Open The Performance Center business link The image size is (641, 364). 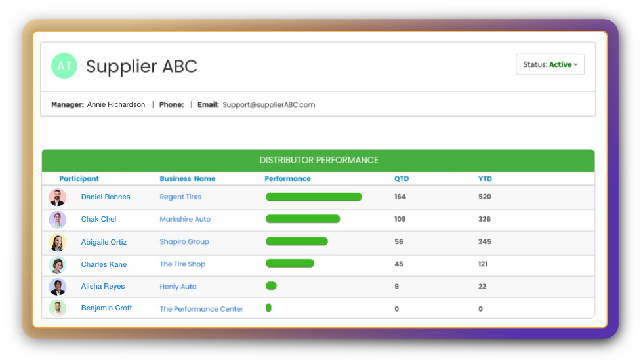[201, 309]
